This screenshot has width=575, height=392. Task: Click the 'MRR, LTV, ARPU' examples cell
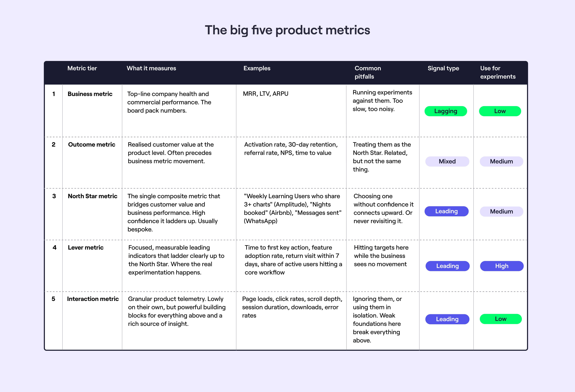point(265,94)
